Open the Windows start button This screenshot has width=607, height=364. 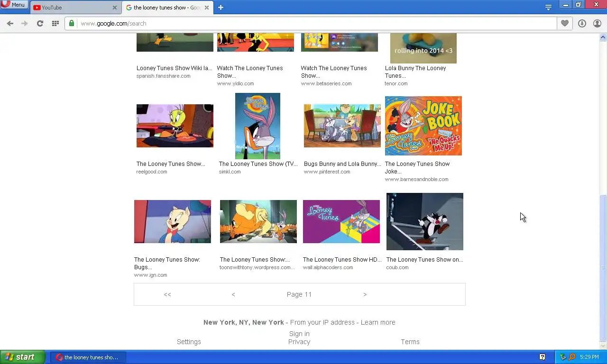point(22,357)
